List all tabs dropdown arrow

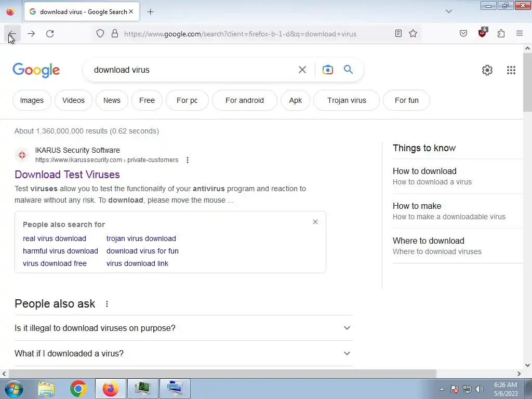tap(448, 11)
